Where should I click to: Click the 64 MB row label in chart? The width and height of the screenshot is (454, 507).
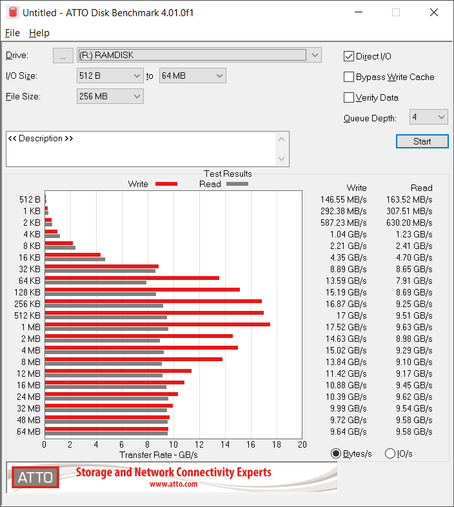coord(29,432)
